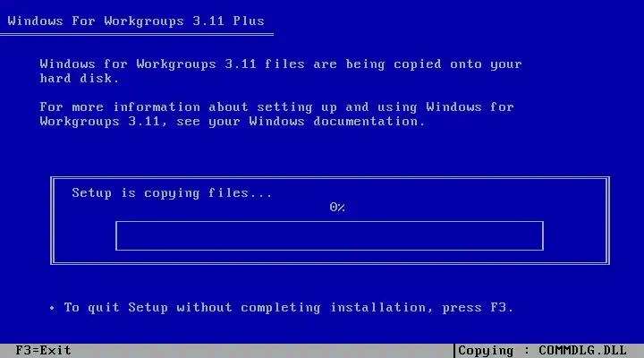Click the F3=Exit label in status bar
644x358 pixels.
click(43, 351)
